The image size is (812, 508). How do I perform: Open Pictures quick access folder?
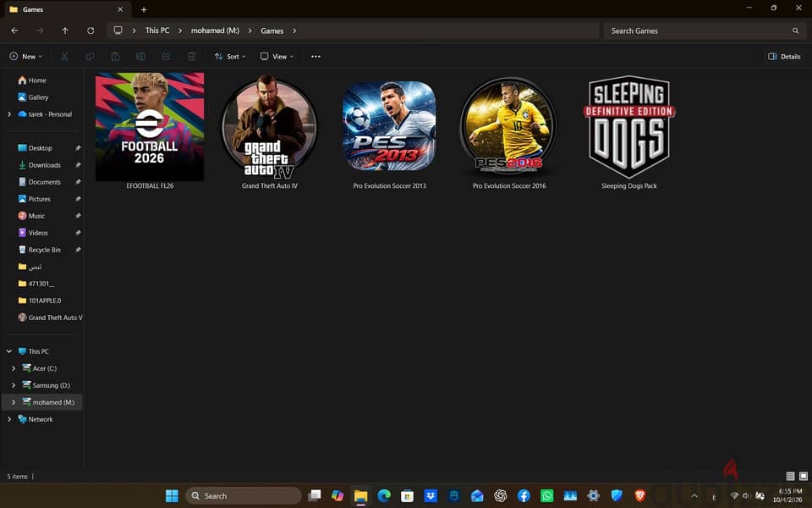point(34,198)
